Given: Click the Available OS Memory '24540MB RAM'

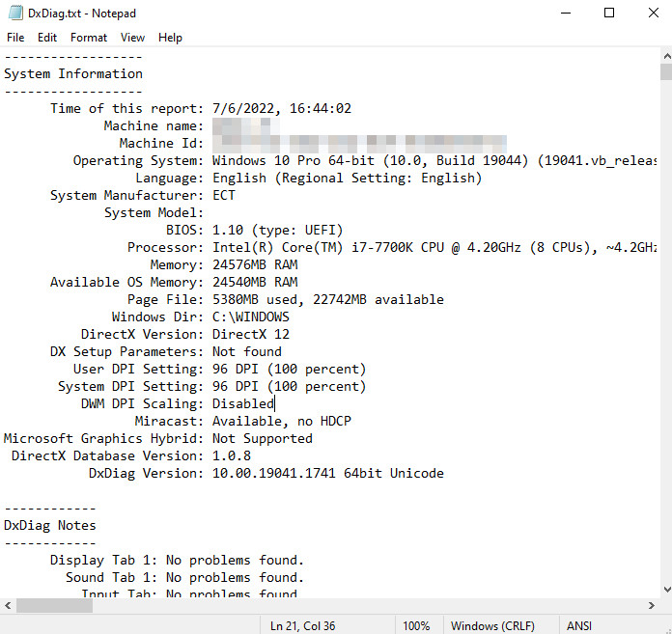Looking at the screenshot, I should (255, 282).
